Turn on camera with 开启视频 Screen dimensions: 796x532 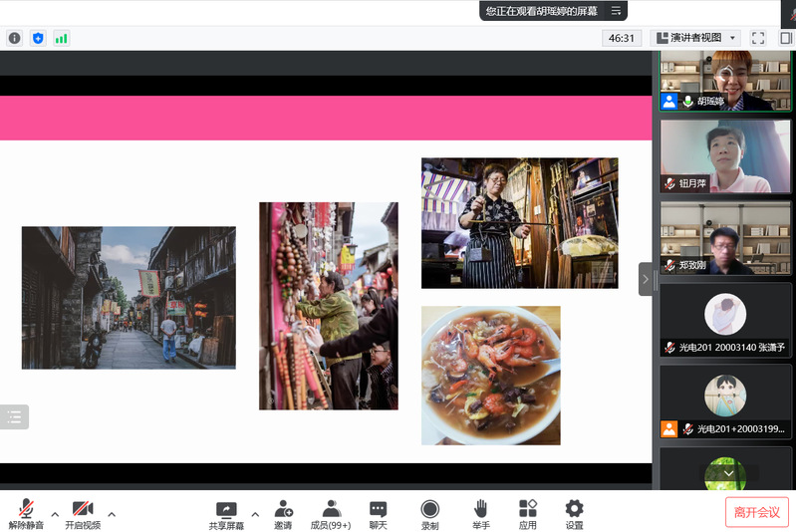83,514
